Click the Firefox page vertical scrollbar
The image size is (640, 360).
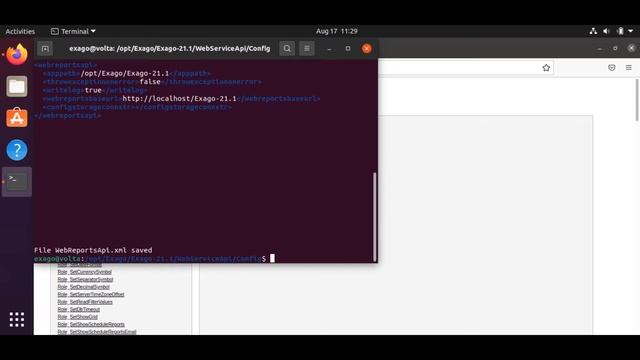(637, 100)
